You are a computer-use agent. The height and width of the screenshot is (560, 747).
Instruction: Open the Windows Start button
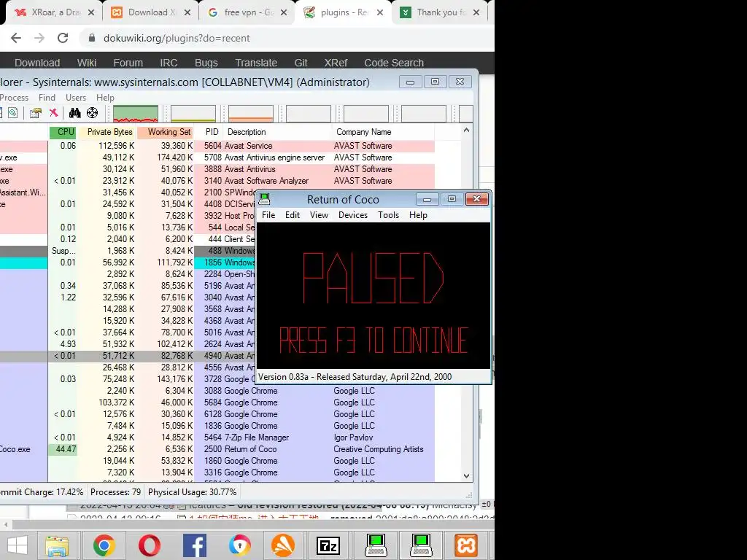(x=18, y=545)
